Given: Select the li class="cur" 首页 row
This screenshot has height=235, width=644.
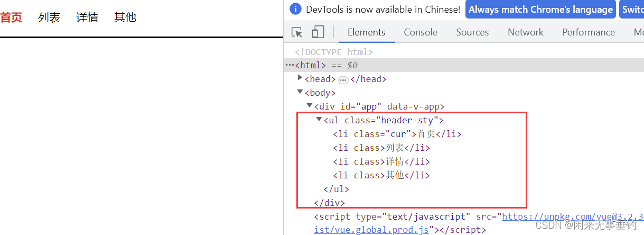Looking at the screenshot, I should (397, 134).
